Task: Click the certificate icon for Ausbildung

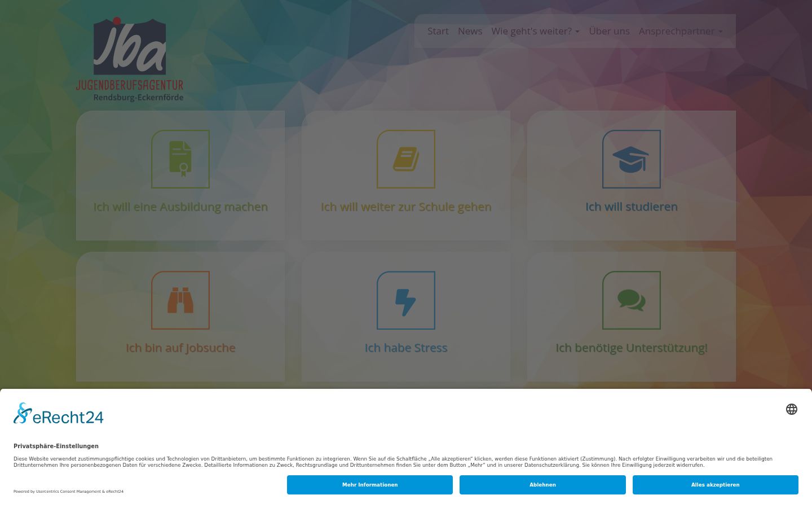Action: coord(180,159)
